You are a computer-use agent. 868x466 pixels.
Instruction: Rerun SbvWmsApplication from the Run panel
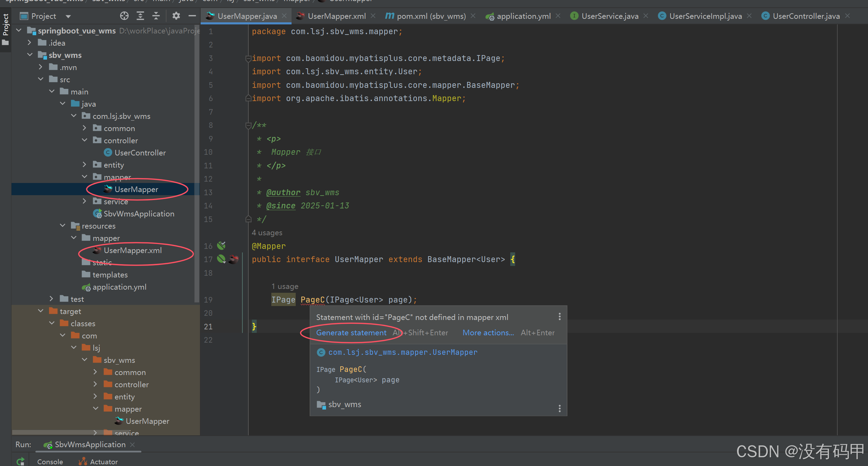(20, 460)
